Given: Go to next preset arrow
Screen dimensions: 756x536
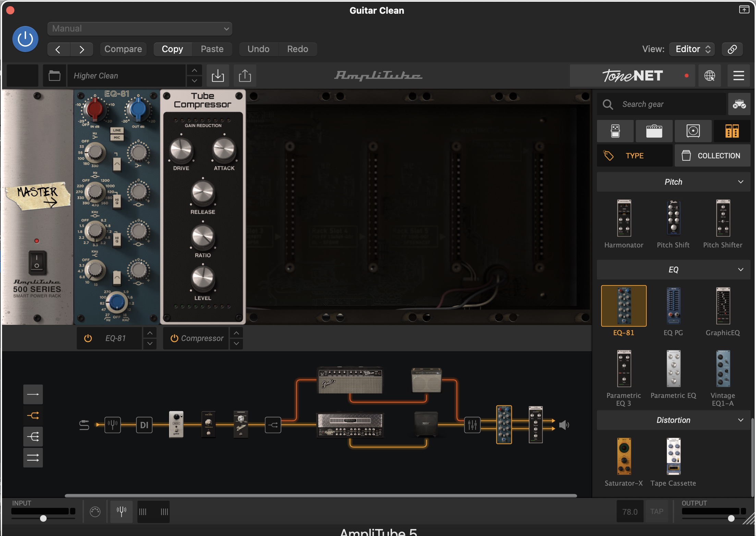Looking at the screenshot, I should (x=82, y=49).
